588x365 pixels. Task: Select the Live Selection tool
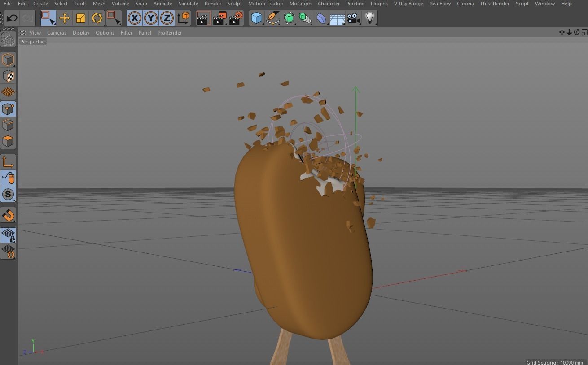tap(48, 18)
